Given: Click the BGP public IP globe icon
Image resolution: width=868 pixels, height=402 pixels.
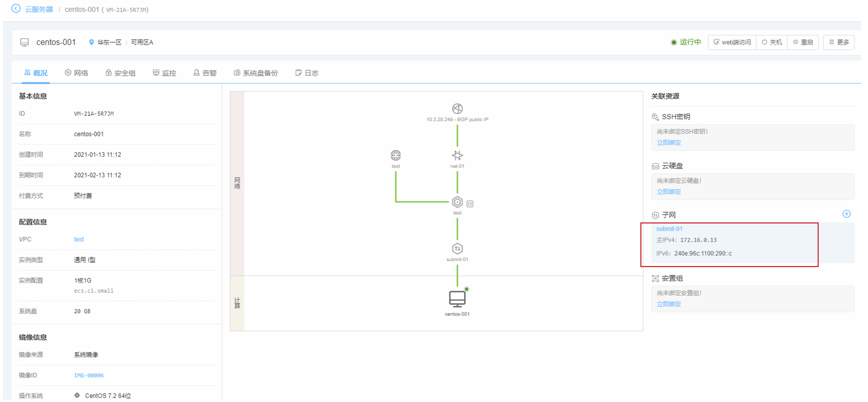Looking at the screenshot, I should pyautogui.click(x=457, y=108).
